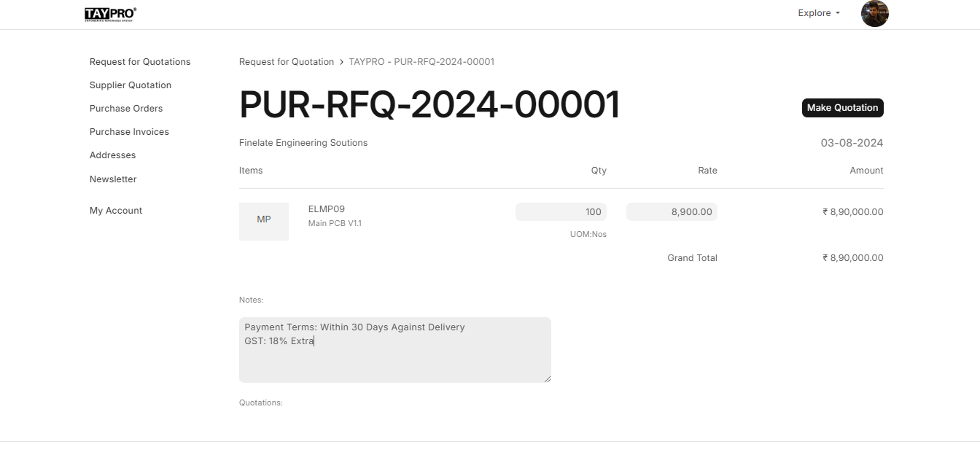Navigate to Addresses
The image size is (980, 455).
pyautogui.click(x=113, y=155)
